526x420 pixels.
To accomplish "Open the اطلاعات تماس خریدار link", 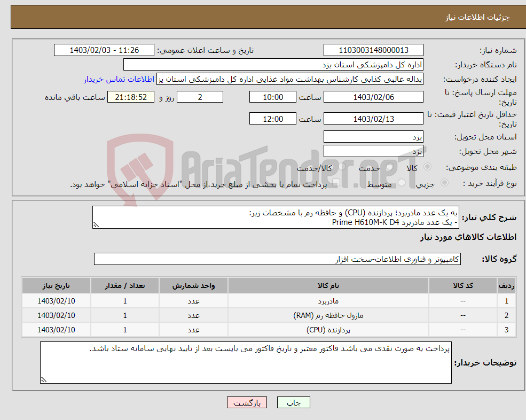I will click(119, 79).
